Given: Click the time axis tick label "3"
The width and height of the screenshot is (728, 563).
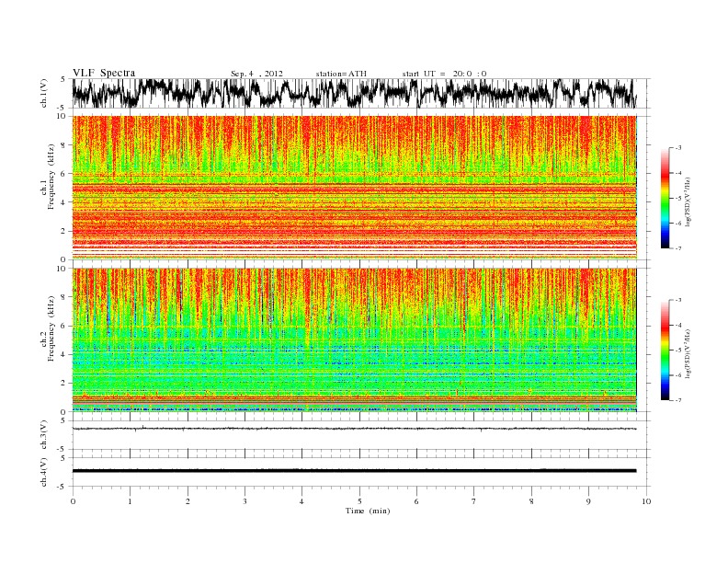Looking at the screenshot, I should point(245,501).
